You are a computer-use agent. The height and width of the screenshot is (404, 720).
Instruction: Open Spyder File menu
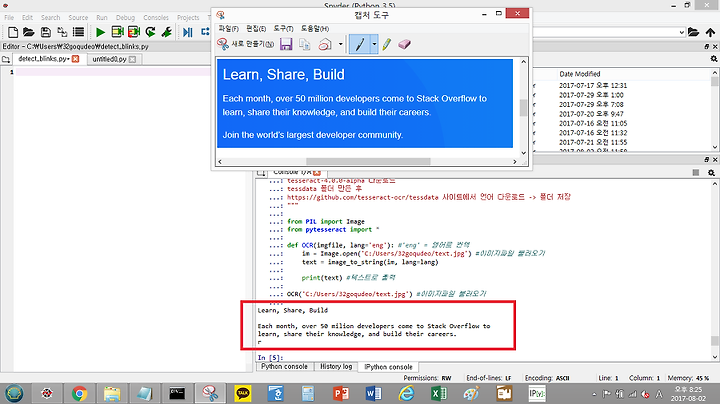(x=9, y=17)
